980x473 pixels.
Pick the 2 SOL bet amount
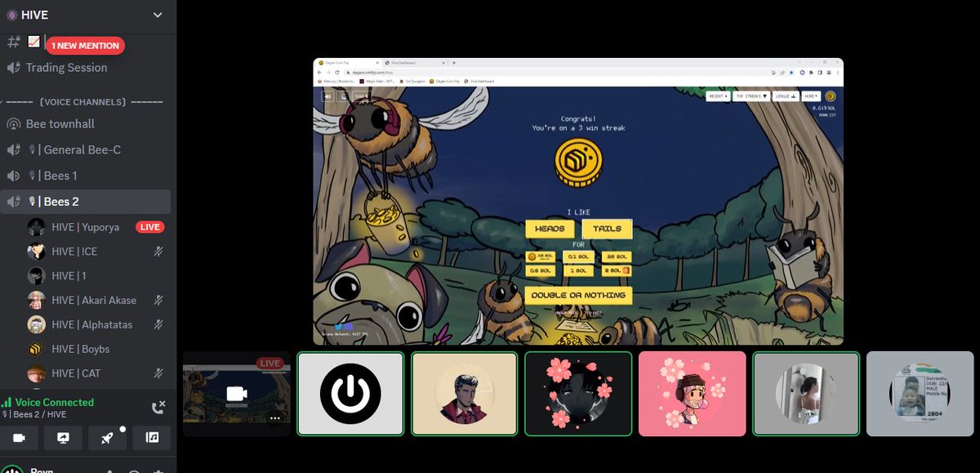tap(615, 270)
